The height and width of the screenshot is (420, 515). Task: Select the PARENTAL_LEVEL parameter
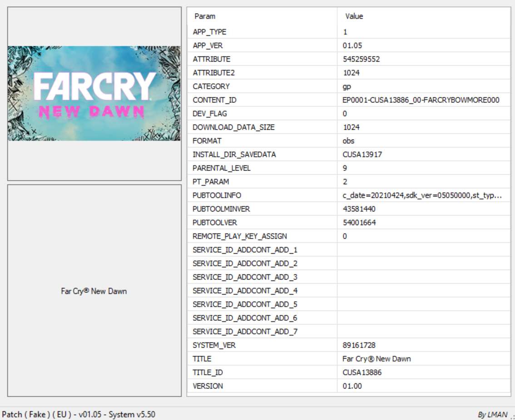[x=221, y=168]
